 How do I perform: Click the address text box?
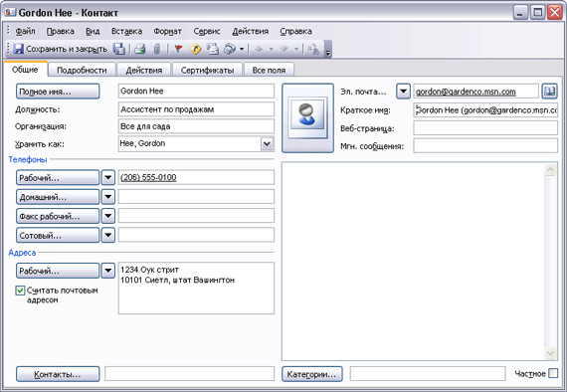tap(196, 288)
